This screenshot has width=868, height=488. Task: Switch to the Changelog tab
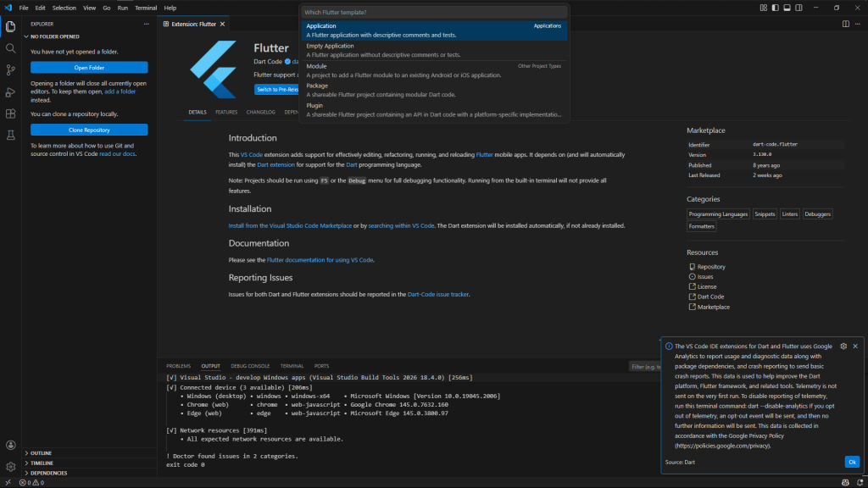pos(261,113)
